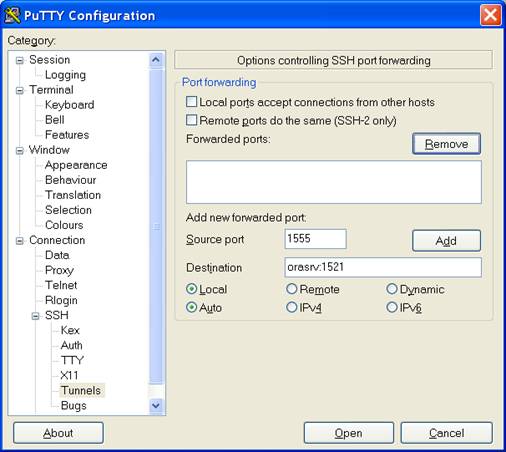Open the Proxy settings
The image size is (506, 452).
pyautogui.click(x=59, y=270)
